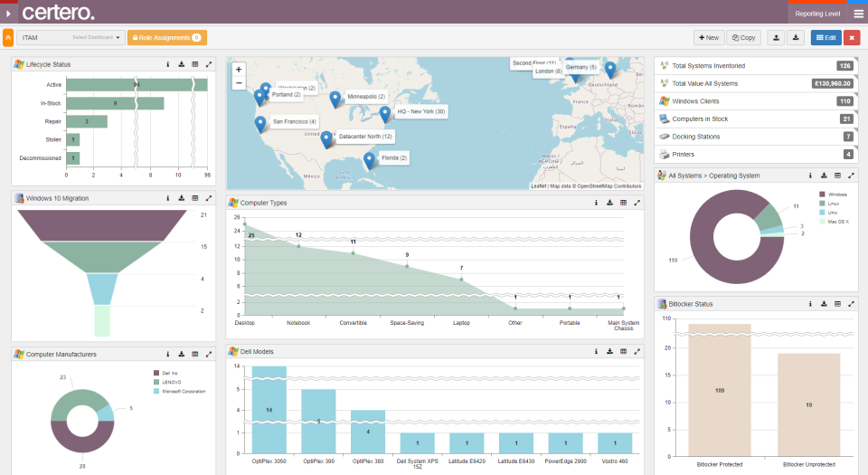This screenshot has width=868, height=475.
Task: Download the Bitlocker Status chart
Action: click(x=824, y=304)
